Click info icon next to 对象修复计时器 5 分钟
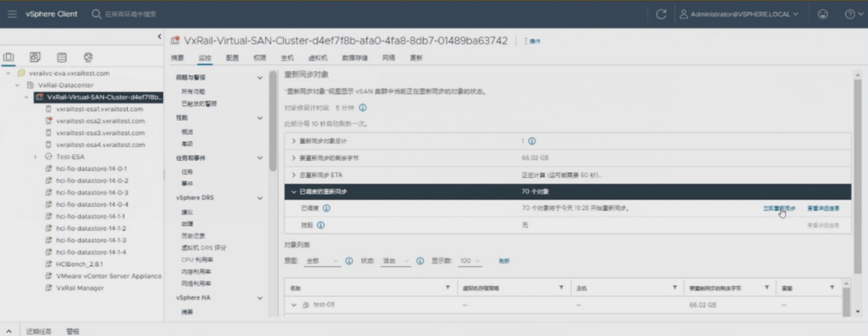Image resolution: width=868 pixels, height=336 pixels. pos(362,108)
